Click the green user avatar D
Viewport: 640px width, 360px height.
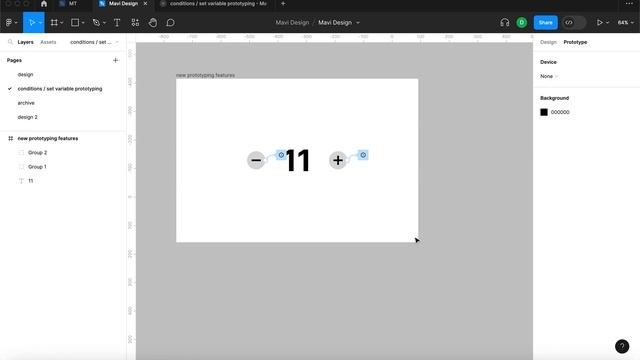pos(522,23)
